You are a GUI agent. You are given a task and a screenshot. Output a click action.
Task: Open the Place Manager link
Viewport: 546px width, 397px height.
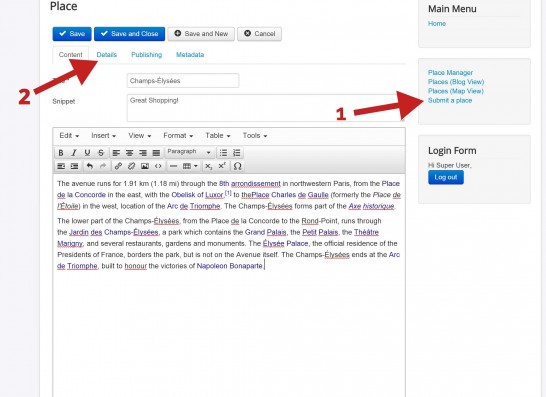tap(450, 72)
